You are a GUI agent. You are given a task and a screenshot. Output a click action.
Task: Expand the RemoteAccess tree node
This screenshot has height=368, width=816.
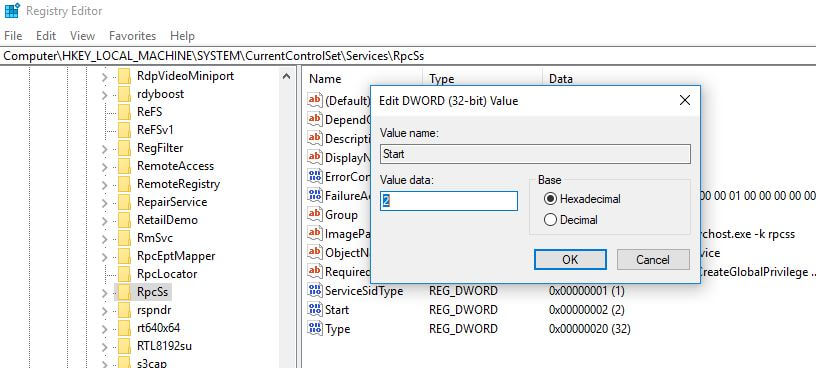104,167
